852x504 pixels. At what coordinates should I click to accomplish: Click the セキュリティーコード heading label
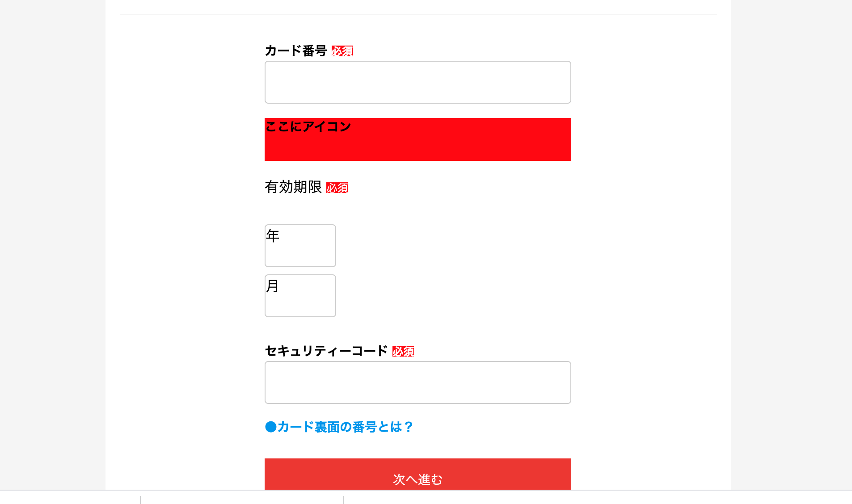[x=327, y=351]
